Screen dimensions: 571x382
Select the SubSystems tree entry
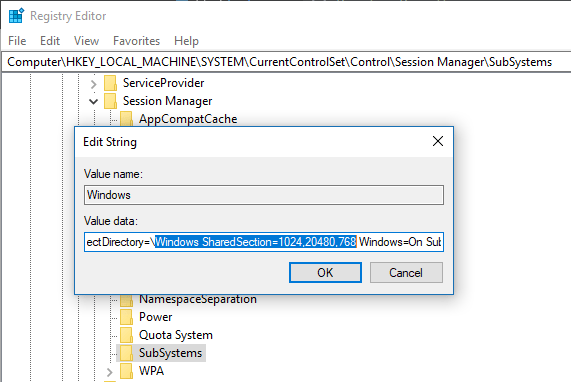(x=170, y=353)
